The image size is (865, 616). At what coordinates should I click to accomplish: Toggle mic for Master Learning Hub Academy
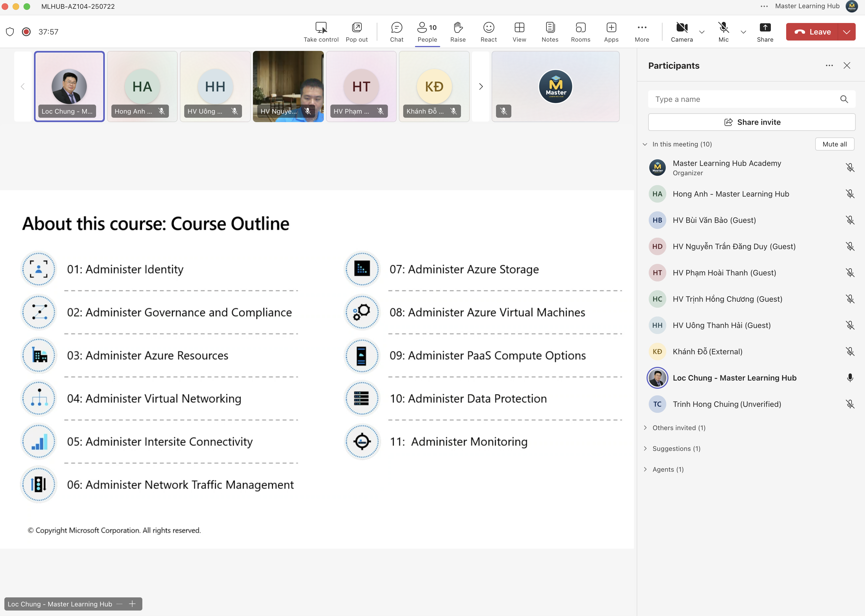(850, 168)
